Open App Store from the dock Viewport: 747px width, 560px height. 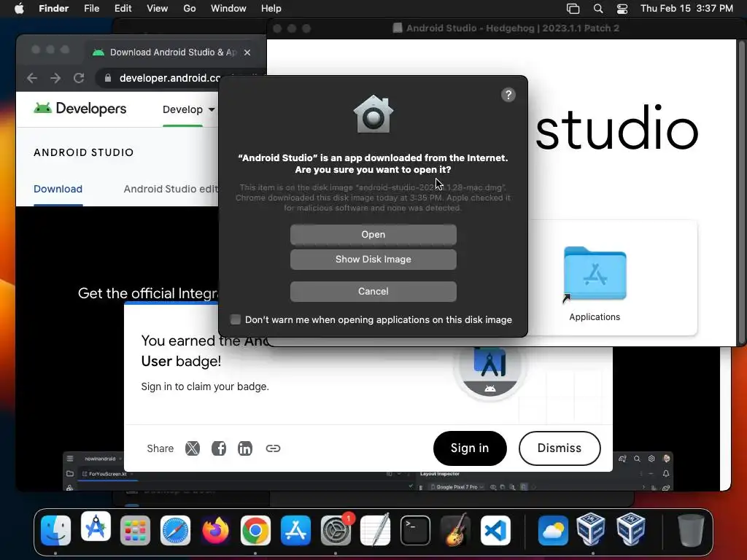coord(295,530)
